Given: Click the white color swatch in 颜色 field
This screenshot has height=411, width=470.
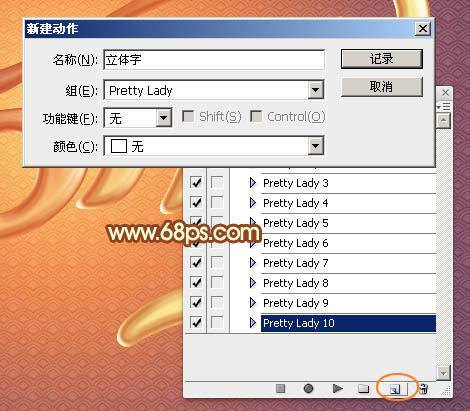Looking at the screenshot, I should 119,146.
